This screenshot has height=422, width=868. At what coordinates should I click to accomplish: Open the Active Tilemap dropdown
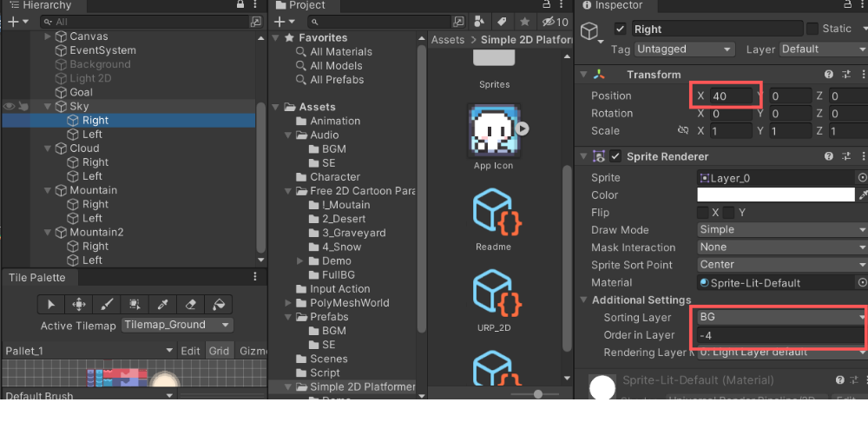[177, 325]
